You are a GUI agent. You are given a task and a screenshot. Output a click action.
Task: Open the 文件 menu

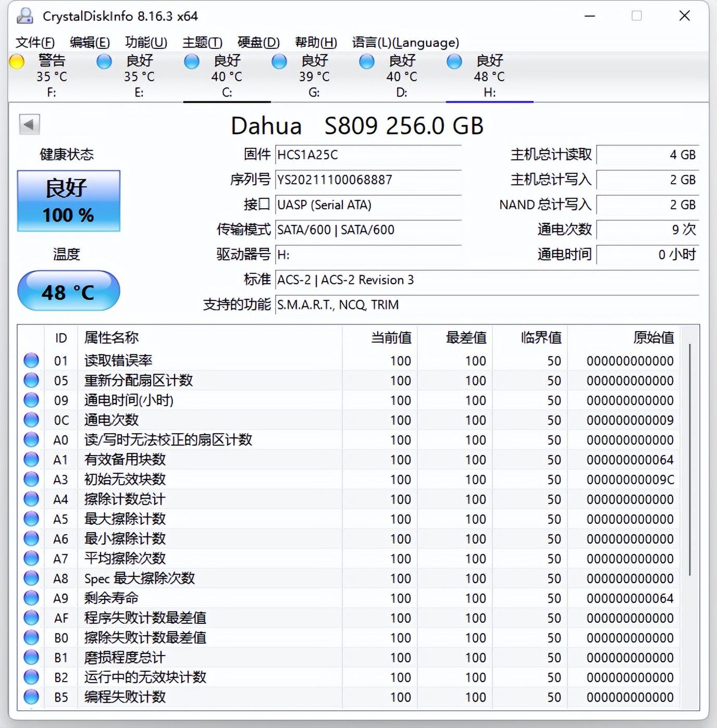point(35,42)
